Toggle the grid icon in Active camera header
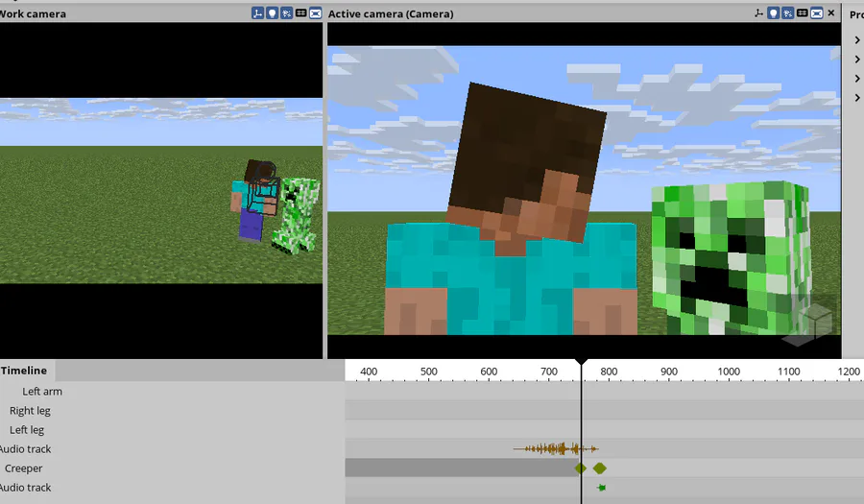Screen dimensions: 864x504 coord(803,13)
